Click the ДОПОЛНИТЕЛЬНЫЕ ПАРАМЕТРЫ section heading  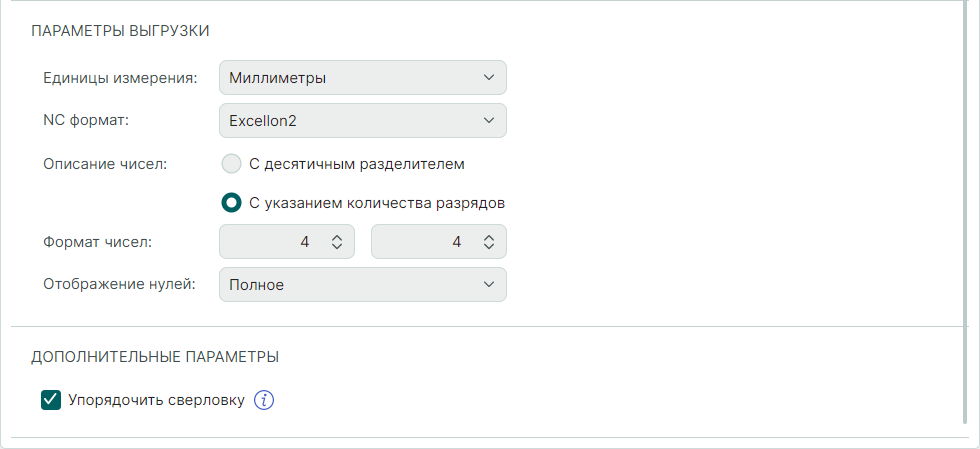(x=155, y=356)
